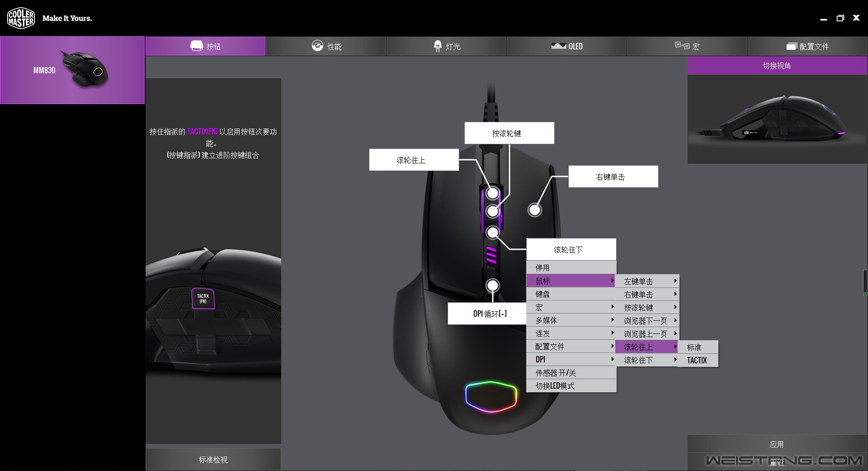This screenshot has width=868, height=471.
Task: Select 浏览器上一页 submenu entry
Action: point(647,333)
